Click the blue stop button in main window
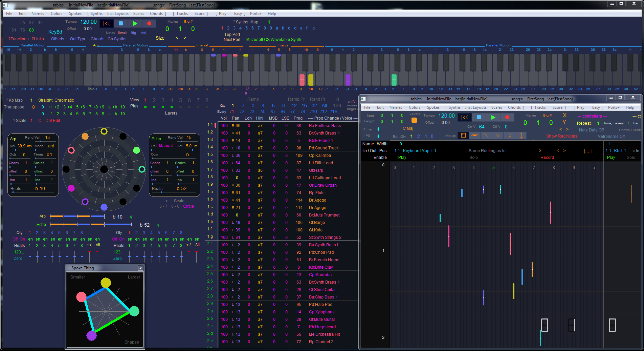 coord(121,23)
